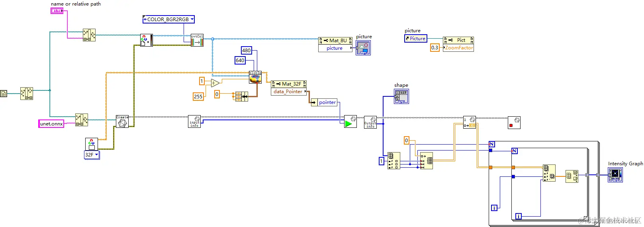Click the Build Path node beside unet.onnx
Screen dimensions: 644x227
82,120
